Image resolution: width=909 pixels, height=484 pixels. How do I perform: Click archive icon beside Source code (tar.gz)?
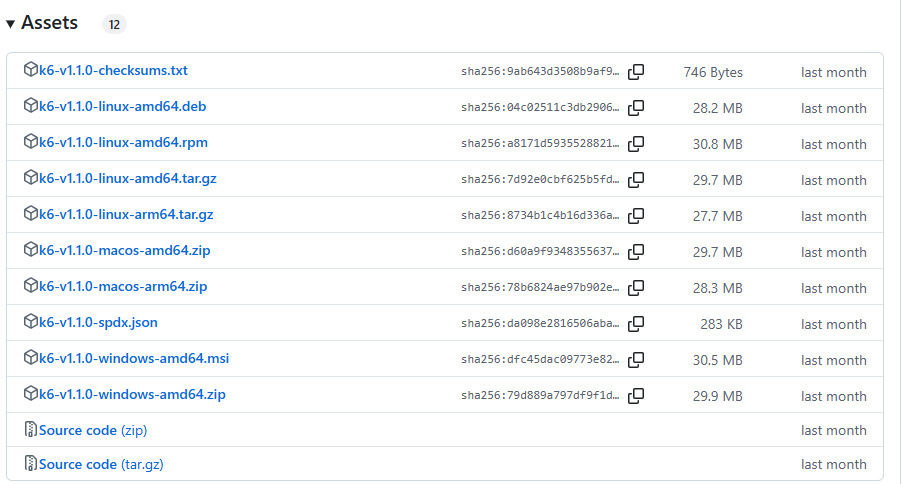tap(31, 463)
